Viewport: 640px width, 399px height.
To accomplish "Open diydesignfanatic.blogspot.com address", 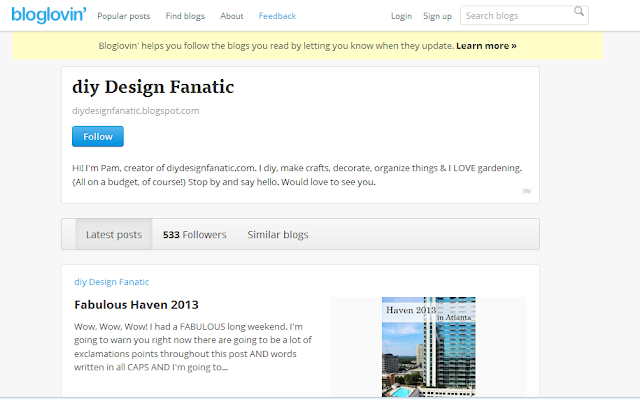I will (136, 111).
